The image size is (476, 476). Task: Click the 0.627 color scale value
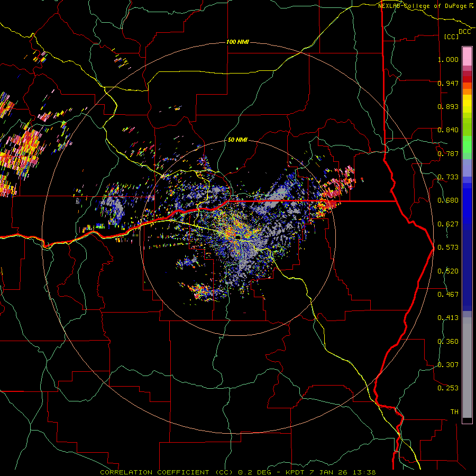pos(448,224)
